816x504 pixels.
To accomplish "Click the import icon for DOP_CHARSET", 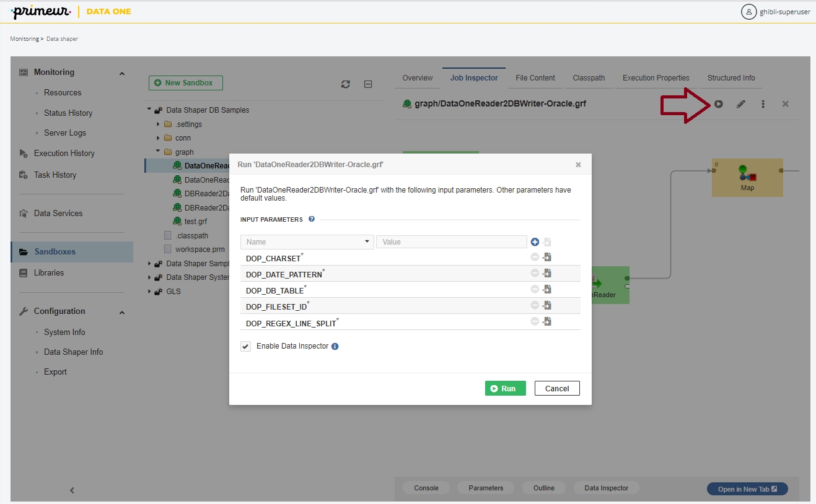I will point(547,257).
